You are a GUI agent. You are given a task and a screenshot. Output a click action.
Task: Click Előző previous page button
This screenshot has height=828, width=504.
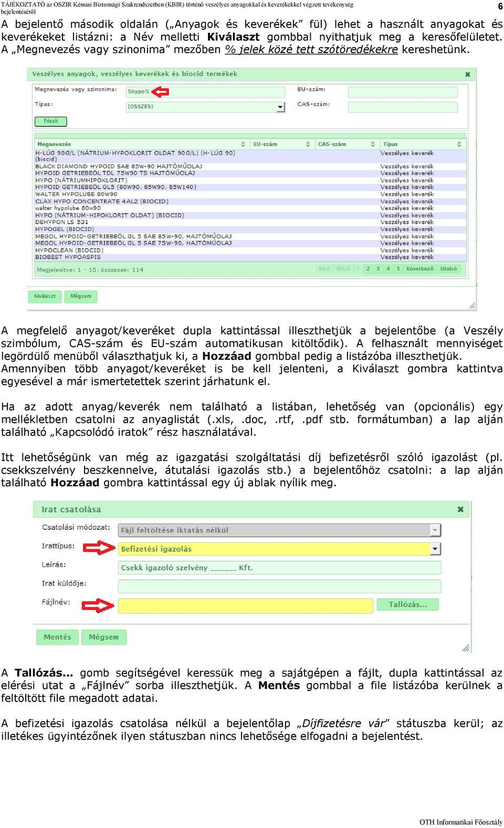tap(343, 269)
